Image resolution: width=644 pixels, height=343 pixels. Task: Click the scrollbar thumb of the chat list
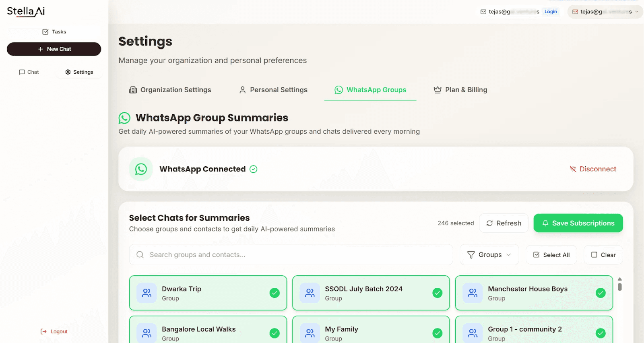point(620,287)
